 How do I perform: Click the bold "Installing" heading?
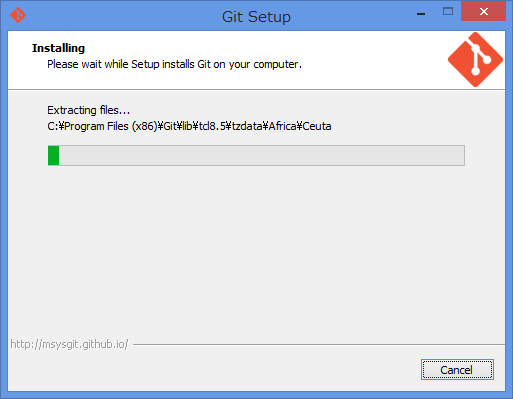point(58,48)
